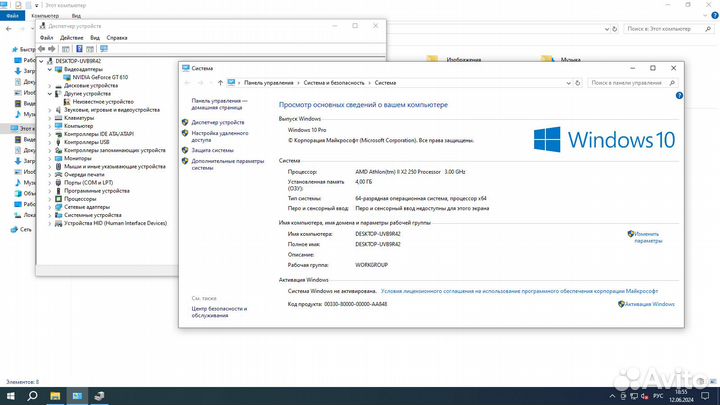Click refresh icon in System window address bar
Image resolution: width=720 pixels, height=405 pixels.
[x=578, y=83]
